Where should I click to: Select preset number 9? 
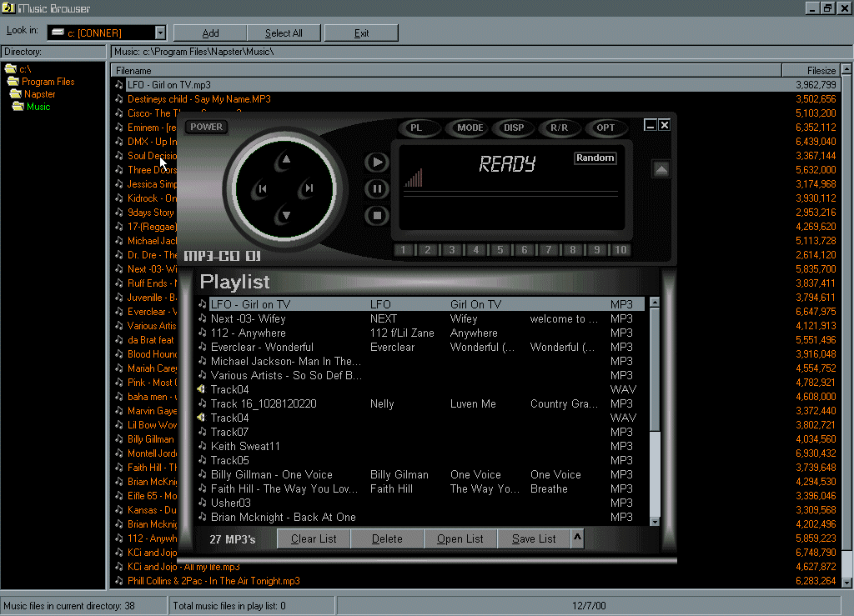pyautogui.click(x=597, y=250)
